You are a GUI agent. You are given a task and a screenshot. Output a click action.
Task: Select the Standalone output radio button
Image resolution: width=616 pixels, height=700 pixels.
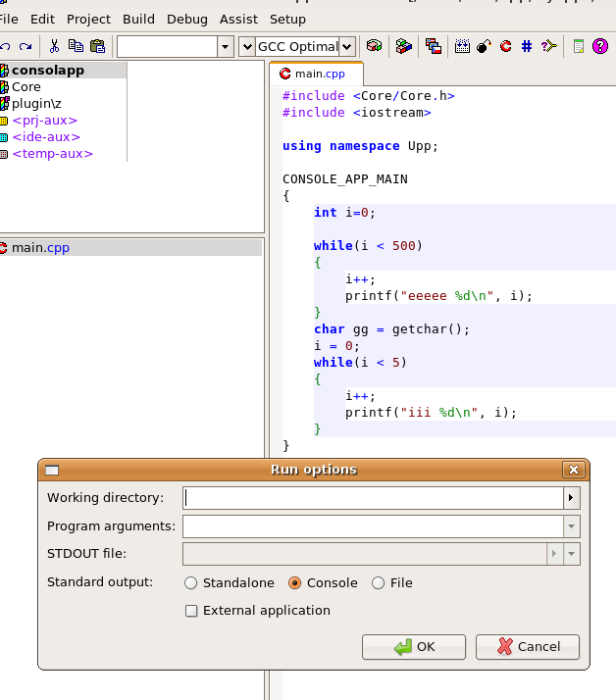tap(191, 583)
